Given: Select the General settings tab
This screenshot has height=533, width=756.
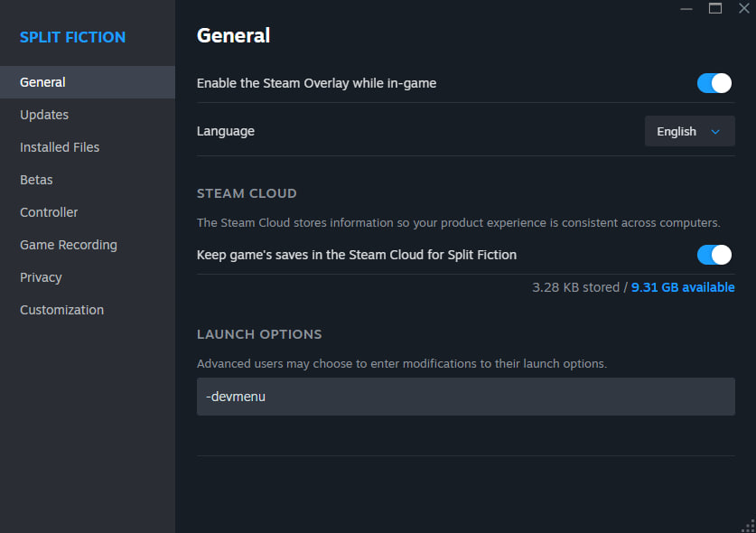Looking at the screenshot, I should click(x=42, y=82).
